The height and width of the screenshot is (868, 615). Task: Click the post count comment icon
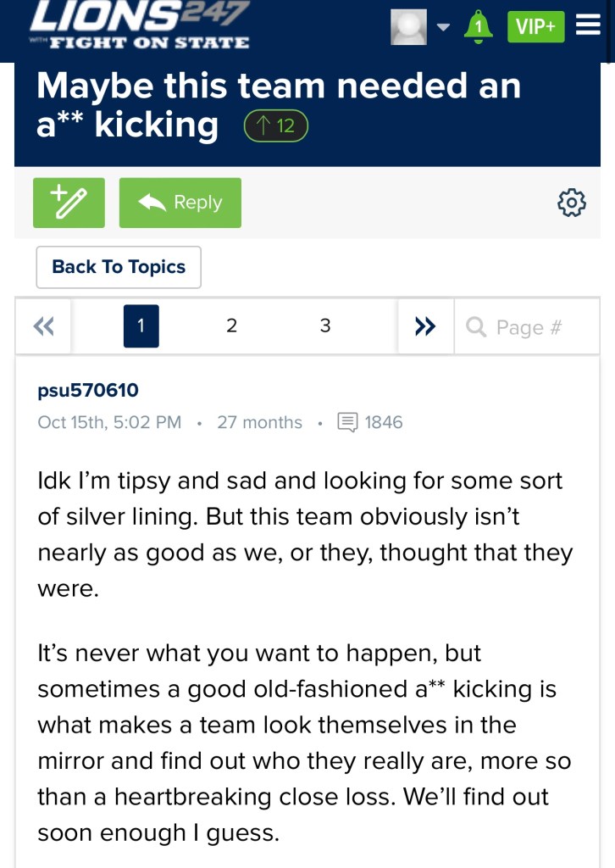347,422
